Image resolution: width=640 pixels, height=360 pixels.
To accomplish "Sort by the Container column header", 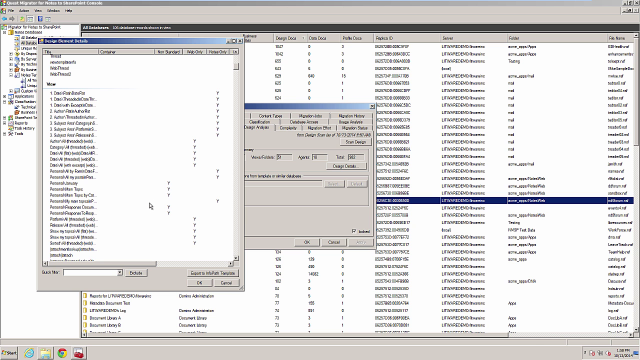I will point(126,52).
